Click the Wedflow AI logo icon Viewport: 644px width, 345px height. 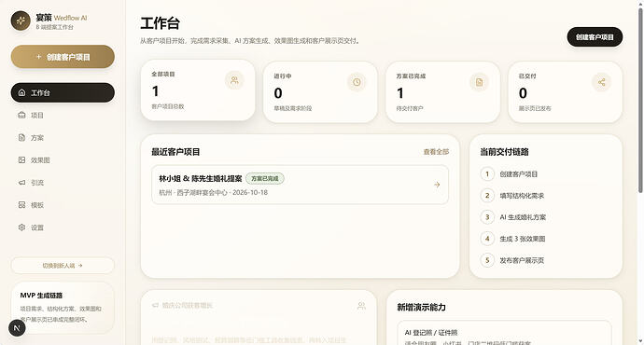[x=21, y=21]
